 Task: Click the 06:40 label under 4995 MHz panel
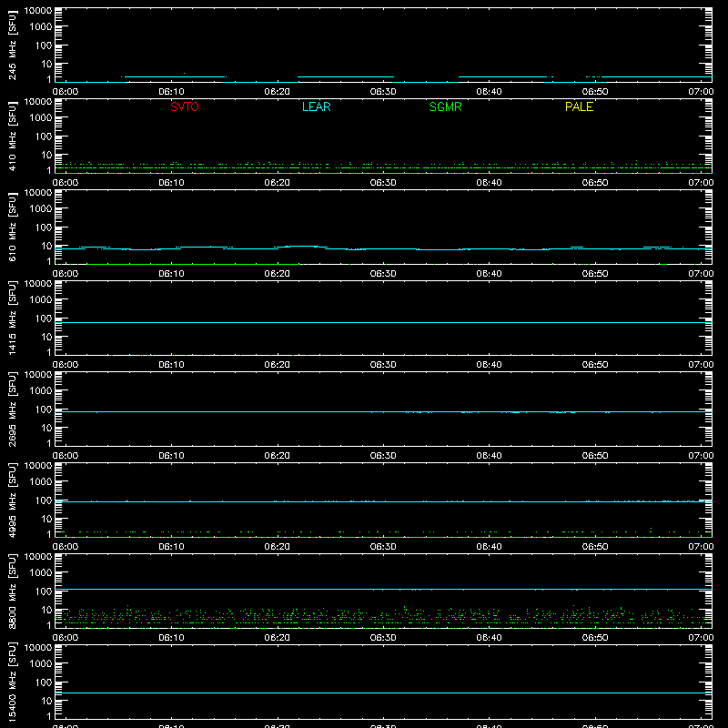(489, 547)
